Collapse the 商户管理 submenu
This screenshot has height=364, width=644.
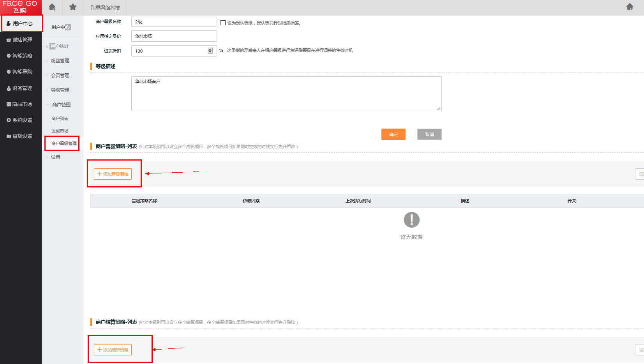(61, 105)
